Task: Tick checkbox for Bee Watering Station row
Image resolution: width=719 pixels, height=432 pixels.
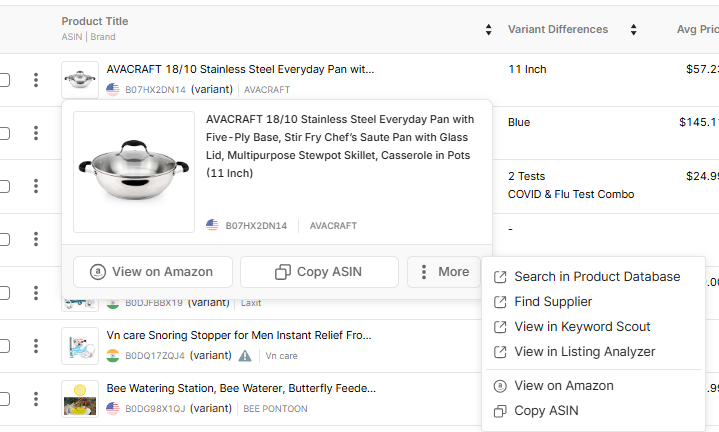Action: pos(4,399)
